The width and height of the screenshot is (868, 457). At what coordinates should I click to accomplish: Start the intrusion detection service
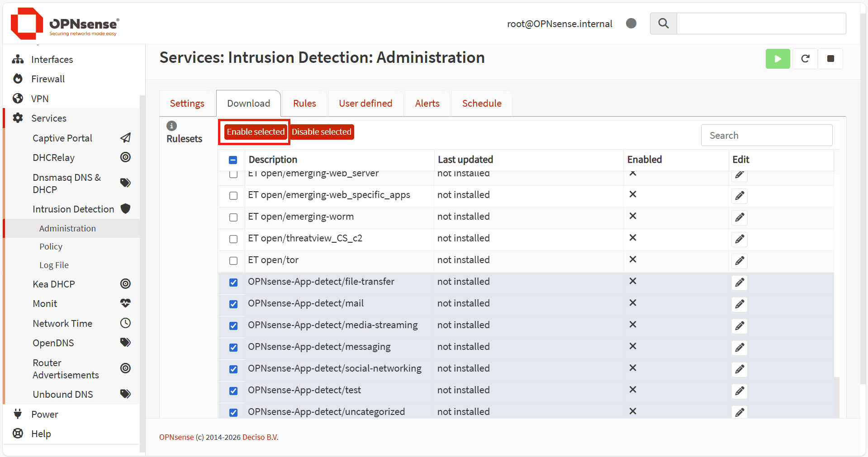pos(777,59)
